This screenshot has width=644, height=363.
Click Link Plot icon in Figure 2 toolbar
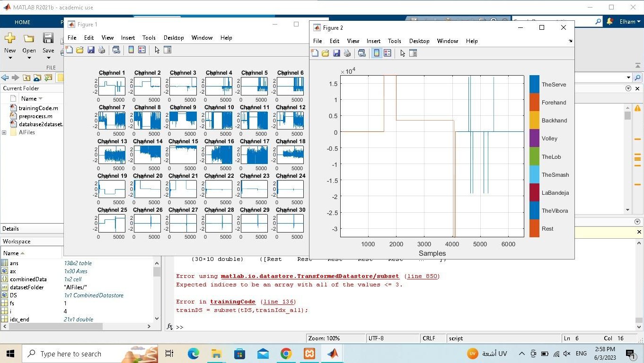[362, 53]
